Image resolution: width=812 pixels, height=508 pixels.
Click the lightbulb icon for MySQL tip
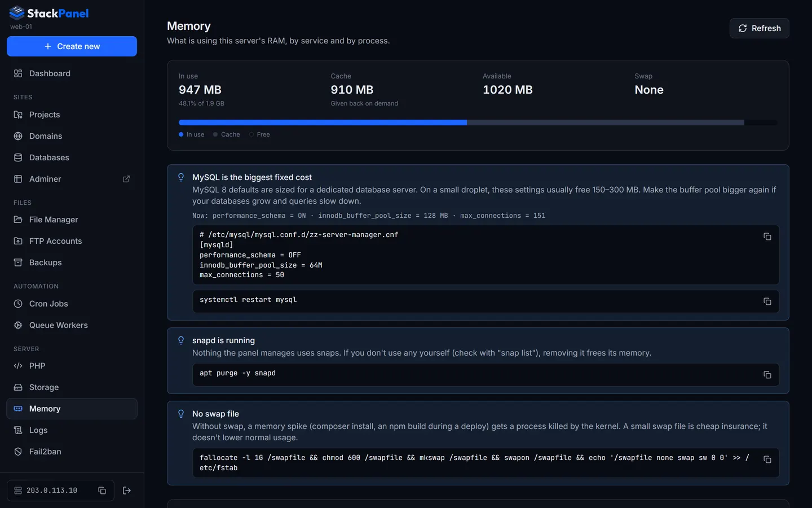(181, 177)
